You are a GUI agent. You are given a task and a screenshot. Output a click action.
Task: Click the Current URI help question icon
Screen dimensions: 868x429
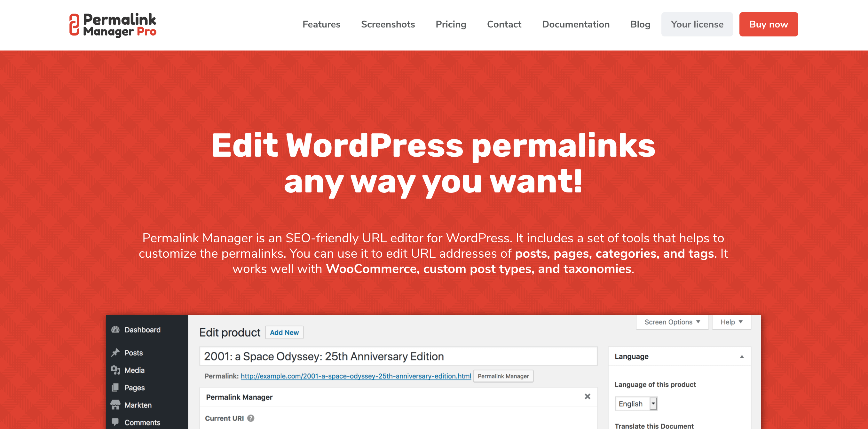(251, 418)
